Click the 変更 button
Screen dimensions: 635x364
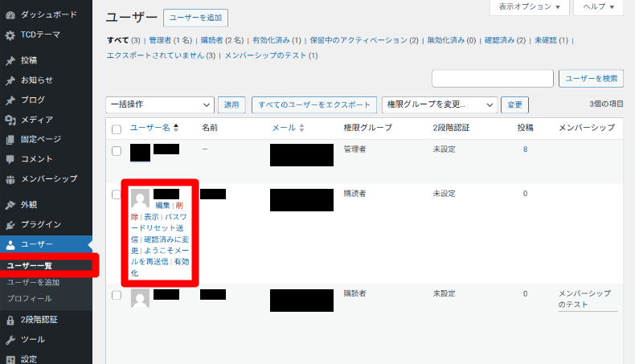pos(514,105)
